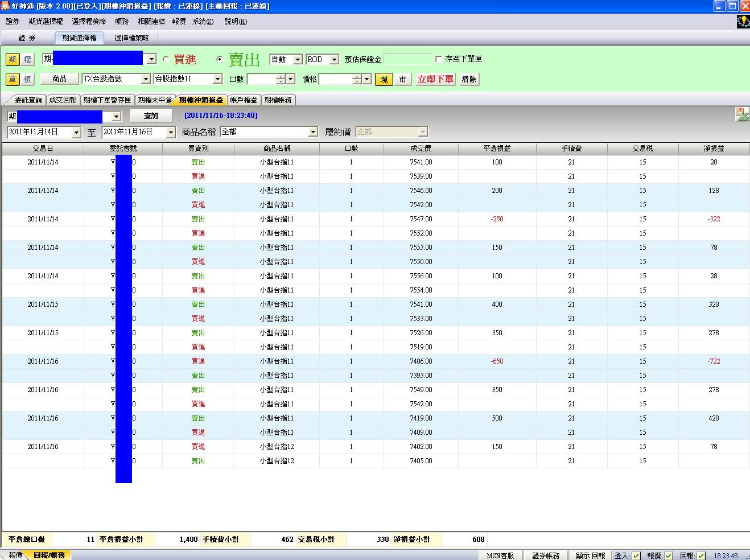Click the 價格 price spinner
Screen dimensions: 750x560
tap(357, 79)
